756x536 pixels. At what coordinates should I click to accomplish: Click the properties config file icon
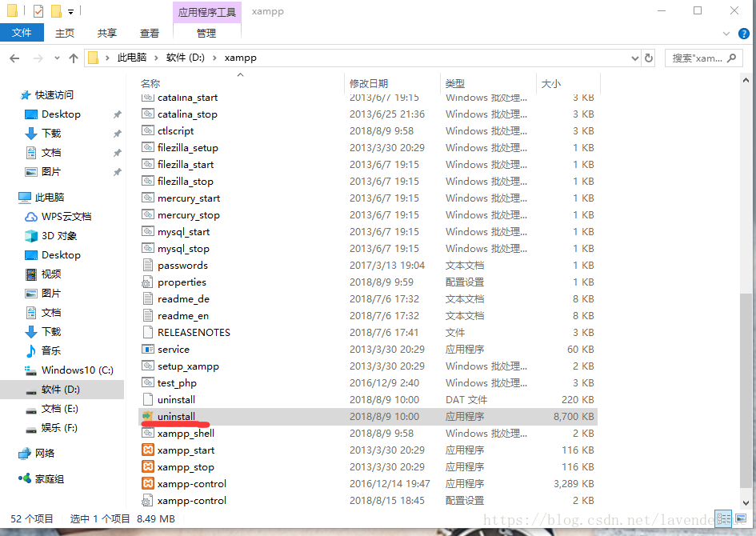[147, 282]
